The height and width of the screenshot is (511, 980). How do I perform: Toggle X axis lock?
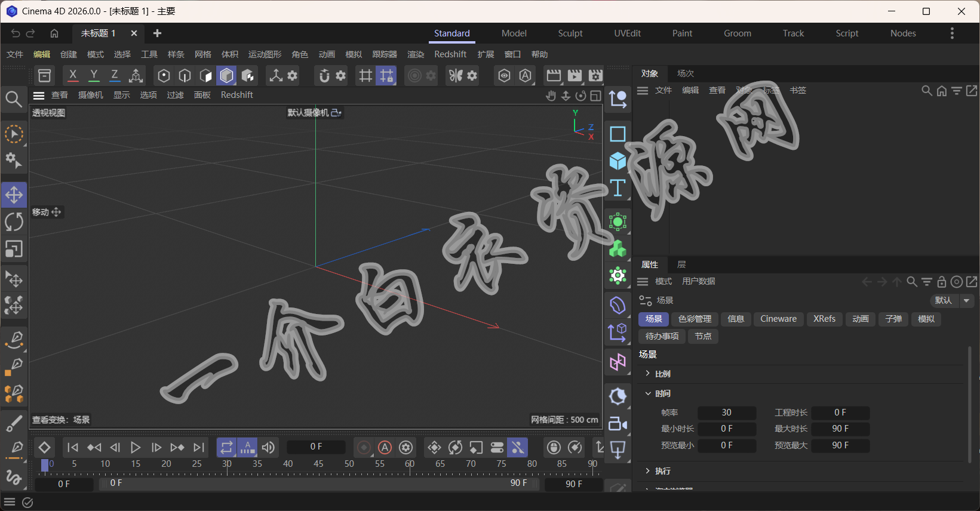click(73, 76)
